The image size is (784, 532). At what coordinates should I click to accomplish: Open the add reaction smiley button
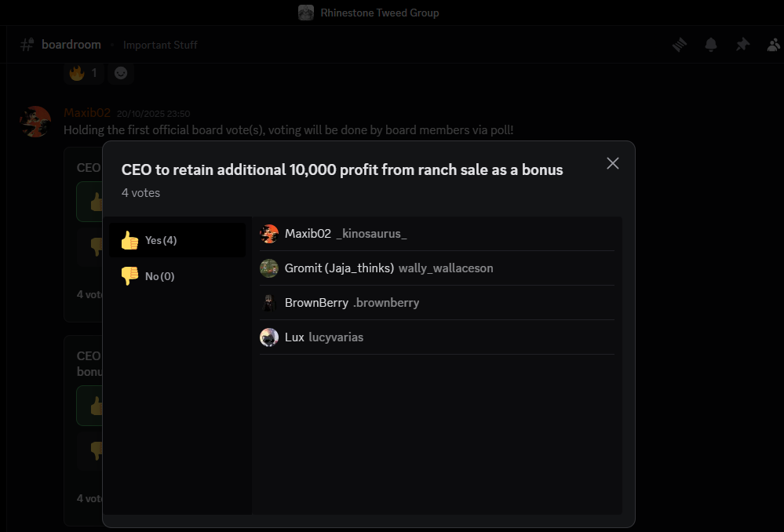point(121,73)
